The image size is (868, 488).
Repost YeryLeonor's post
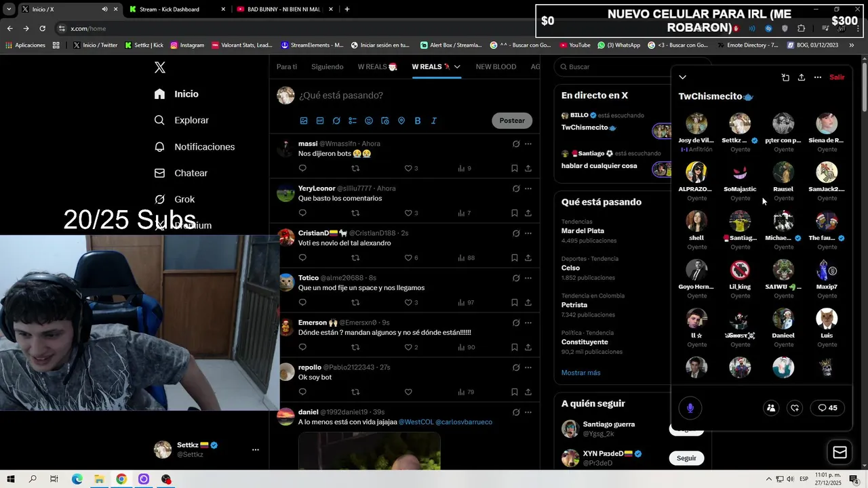click(x=355, y=213)
